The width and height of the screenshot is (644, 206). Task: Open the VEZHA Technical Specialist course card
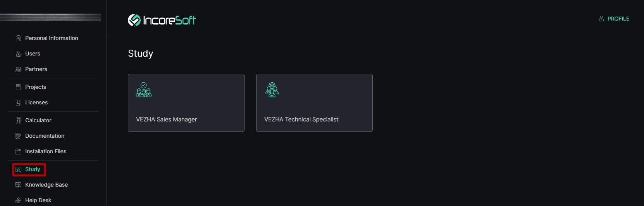(x=314, y=103)
